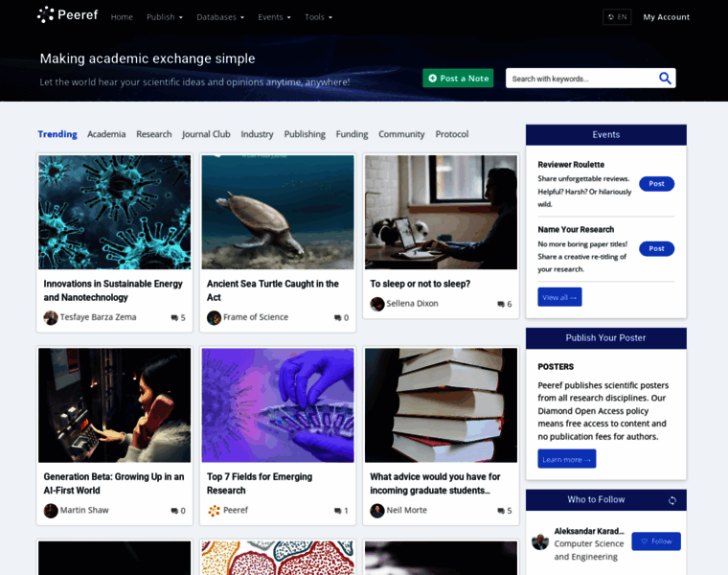Open the Databases dropdown menu
Viewport: 728px width, 575px height.
[219, 17]
